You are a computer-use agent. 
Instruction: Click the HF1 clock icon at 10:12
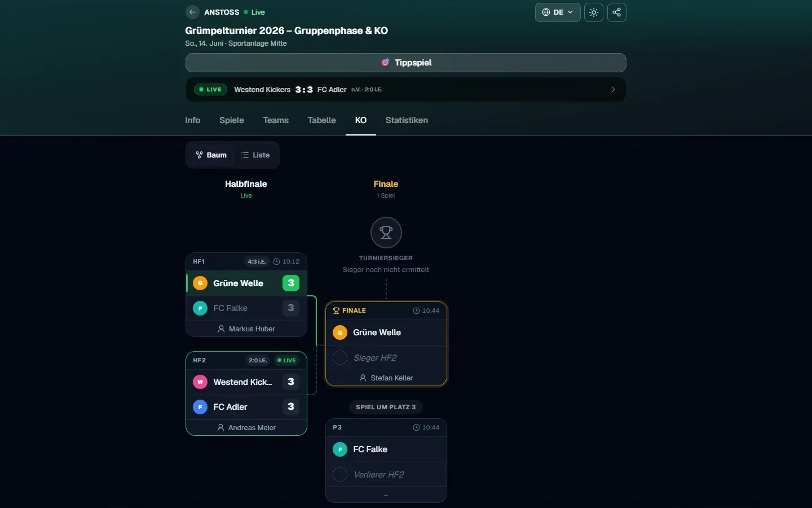[276, 262]
